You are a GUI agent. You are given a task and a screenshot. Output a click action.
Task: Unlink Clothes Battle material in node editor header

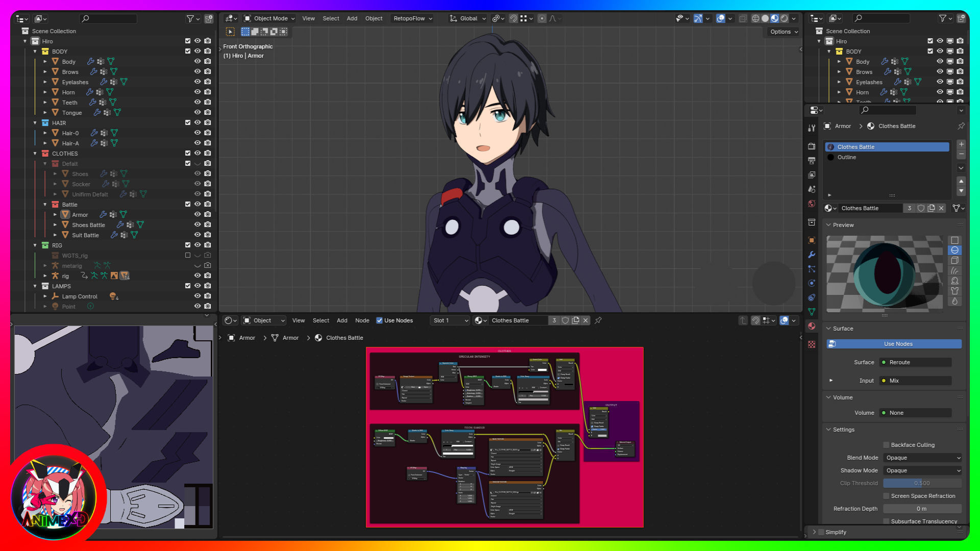(x=585, y=320)
